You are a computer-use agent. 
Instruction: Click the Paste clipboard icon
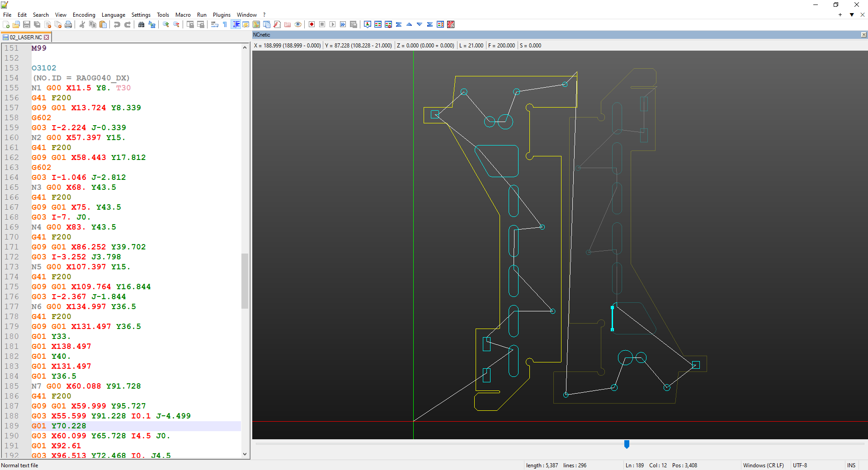[x=103, y=24]
